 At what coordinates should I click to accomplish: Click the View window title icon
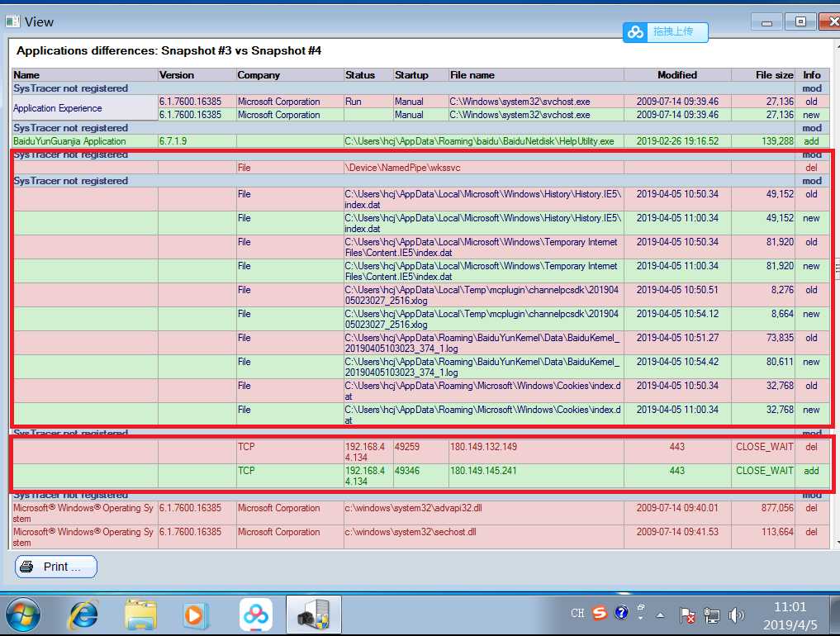[13, 22]
